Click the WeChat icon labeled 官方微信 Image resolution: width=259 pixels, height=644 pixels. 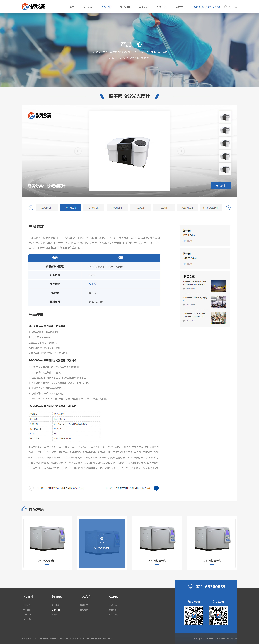tap(189, 601)
